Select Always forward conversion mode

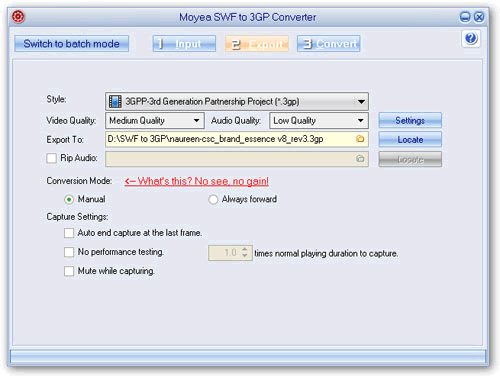[213, 200]
